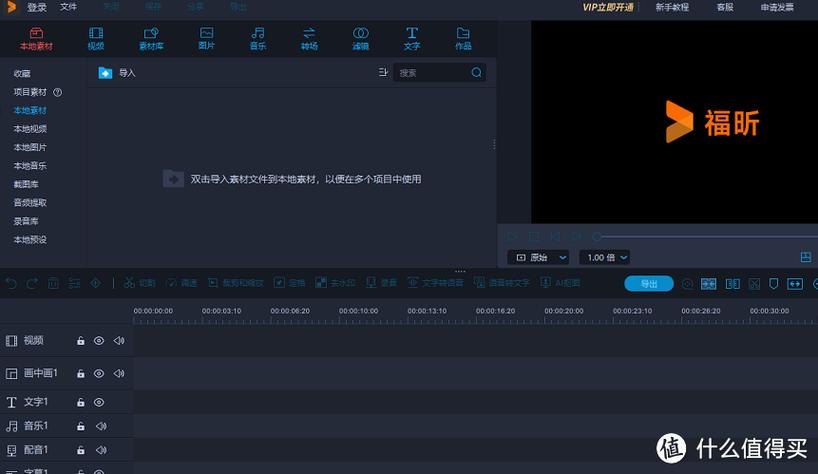Viewport: 818px width, 474px height.
Task: Click the 裁剪和缩放 crop and zoom tool
Action: point(235,283)
